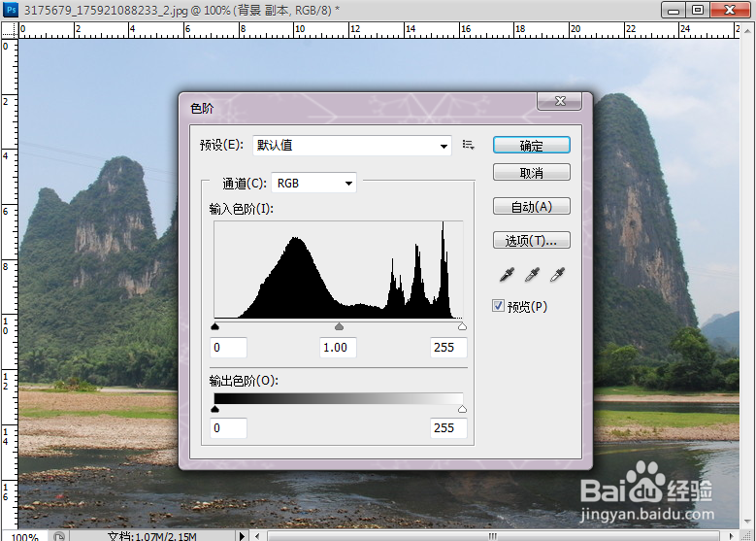
Task: Click the output white level slider
Action: 462,409
